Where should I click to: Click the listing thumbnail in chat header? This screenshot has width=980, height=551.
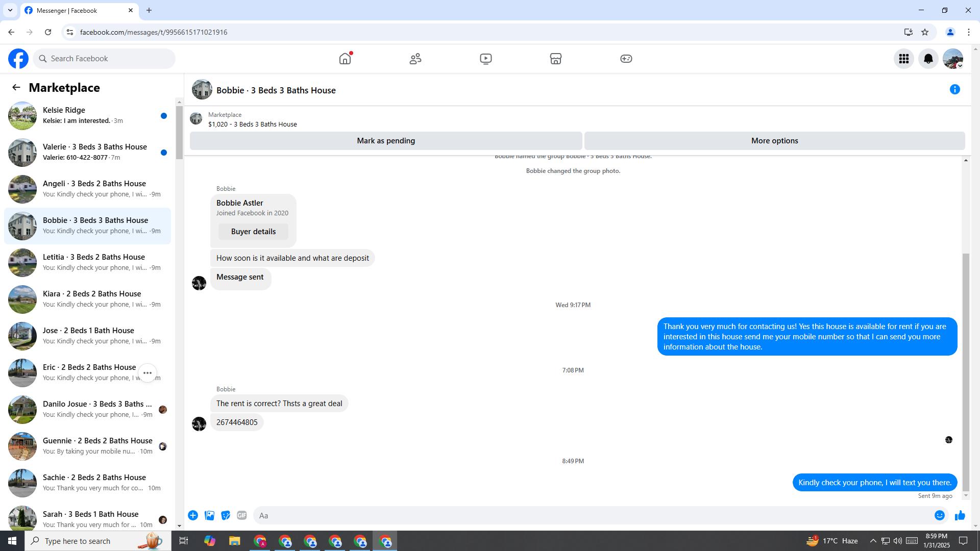click(202, 89)
